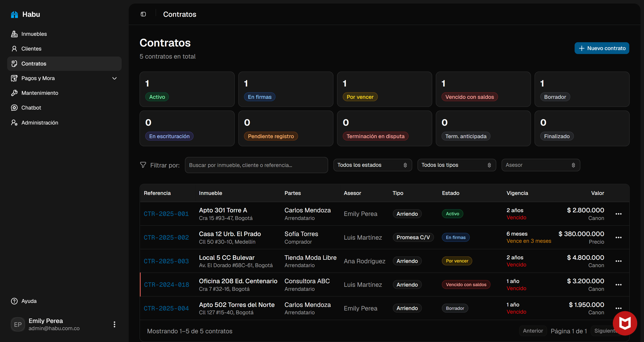Click the 'Promesa C/V' type badge
This screenshot has height=342, width=644.
[413, 237]
